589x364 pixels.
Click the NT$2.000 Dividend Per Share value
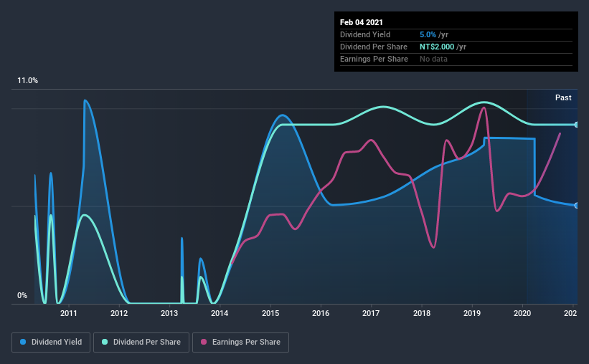pyautogui.click(x=437, y=47)
